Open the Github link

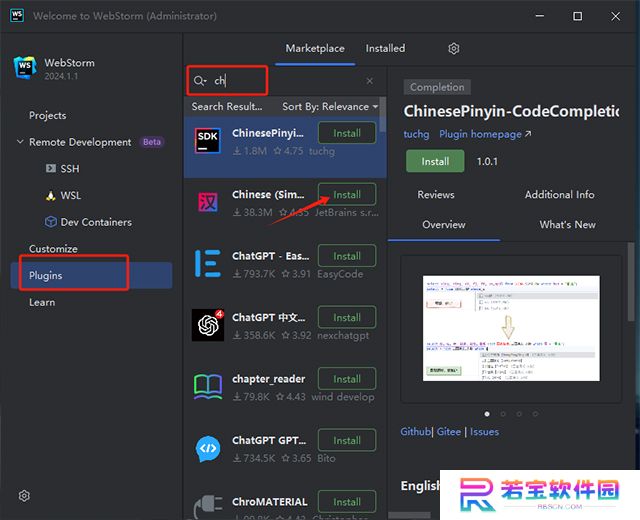[x=416, y=431]
